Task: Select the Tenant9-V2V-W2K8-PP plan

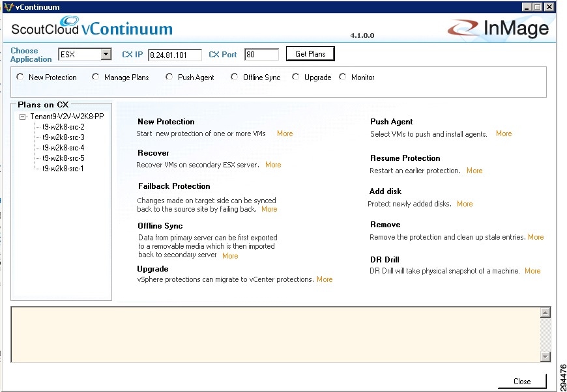Action: coord(67,117)
